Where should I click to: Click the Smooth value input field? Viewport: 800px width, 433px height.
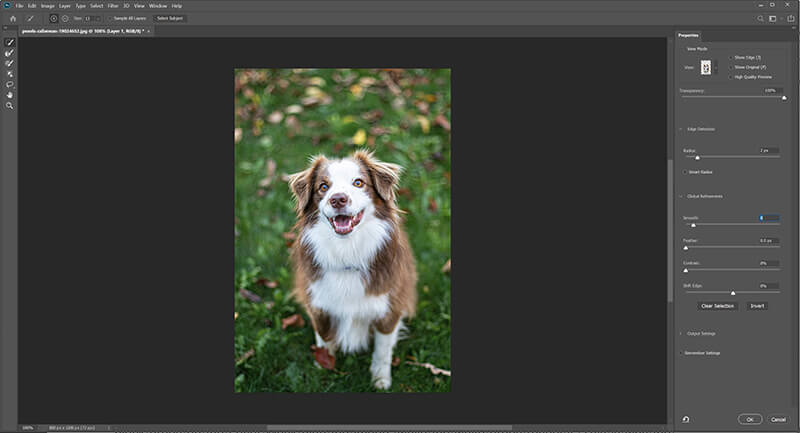click(768, 217)
